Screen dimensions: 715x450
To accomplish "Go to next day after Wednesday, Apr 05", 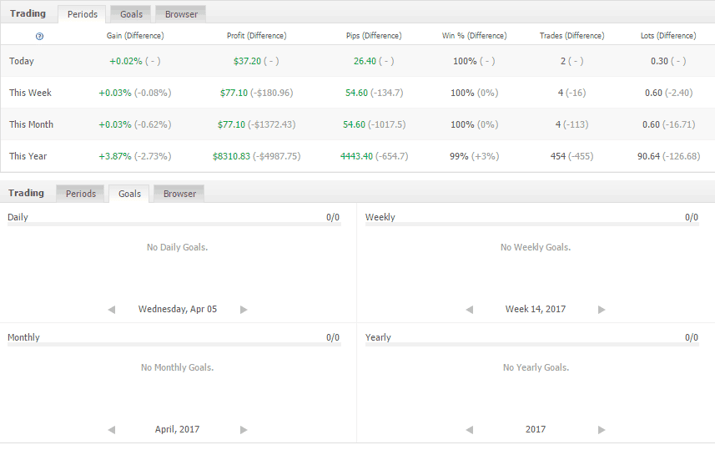I will (243, 310).
